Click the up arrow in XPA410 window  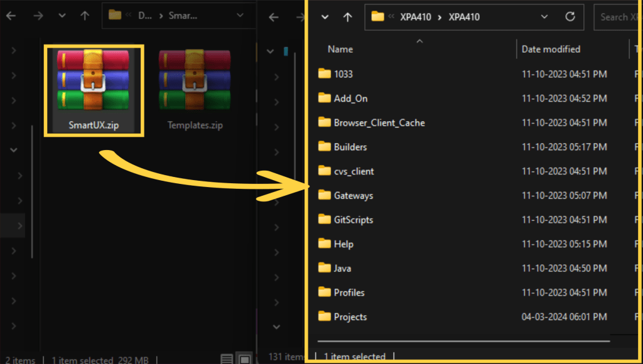point(347,17)
